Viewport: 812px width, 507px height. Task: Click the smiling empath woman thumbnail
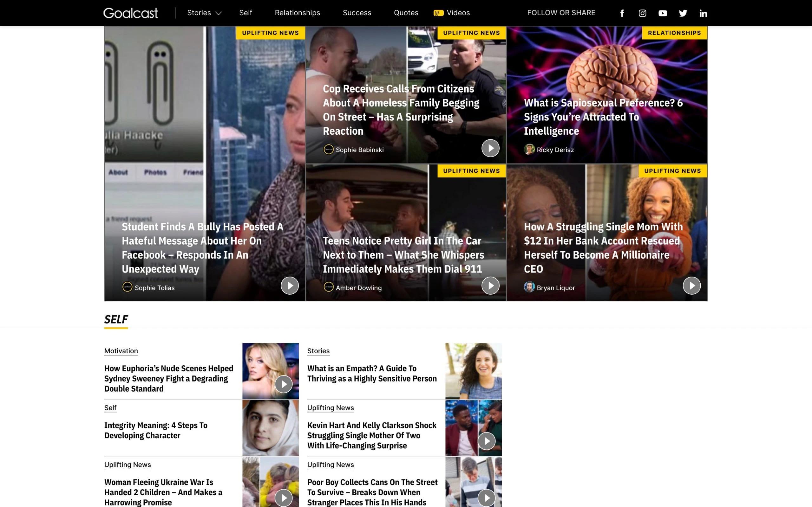point(473,371)
